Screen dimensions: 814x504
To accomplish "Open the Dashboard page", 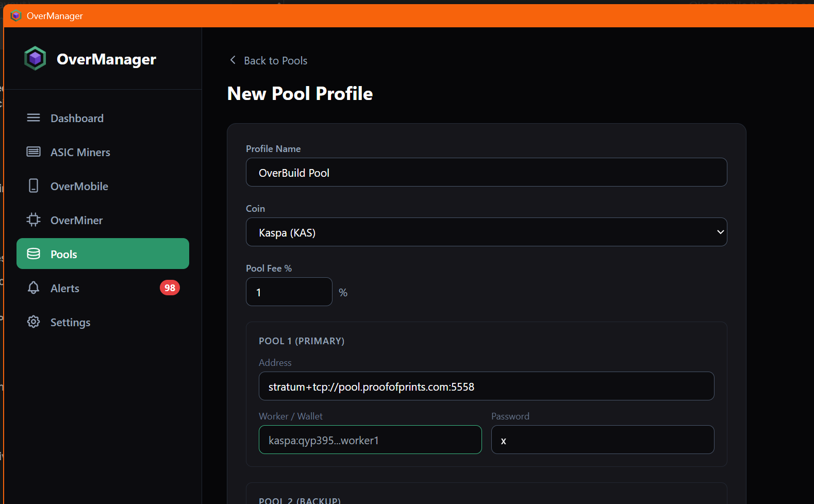I will pos(103,118).
